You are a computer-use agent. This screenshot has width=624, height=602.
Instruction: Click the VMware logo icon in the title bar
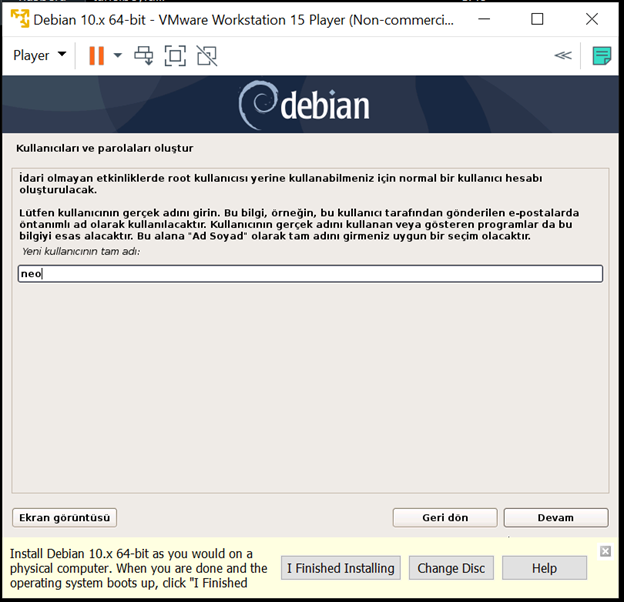(x=20, y=18)
